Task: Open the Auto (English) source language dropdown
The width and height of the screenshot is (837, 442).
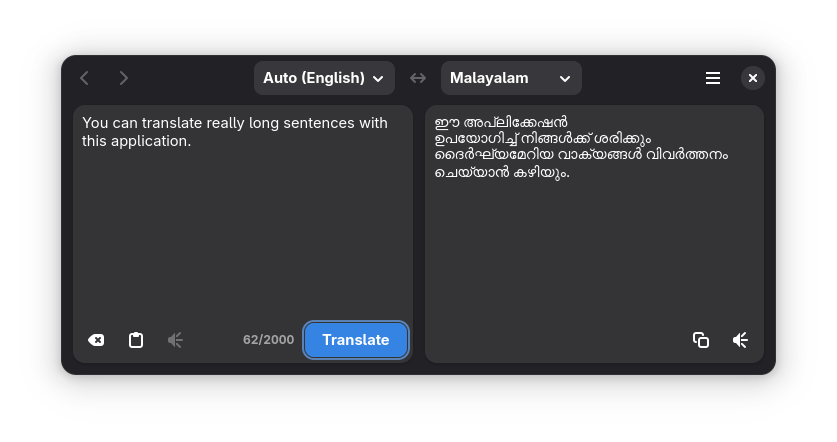Action: [x=324, y=78]
